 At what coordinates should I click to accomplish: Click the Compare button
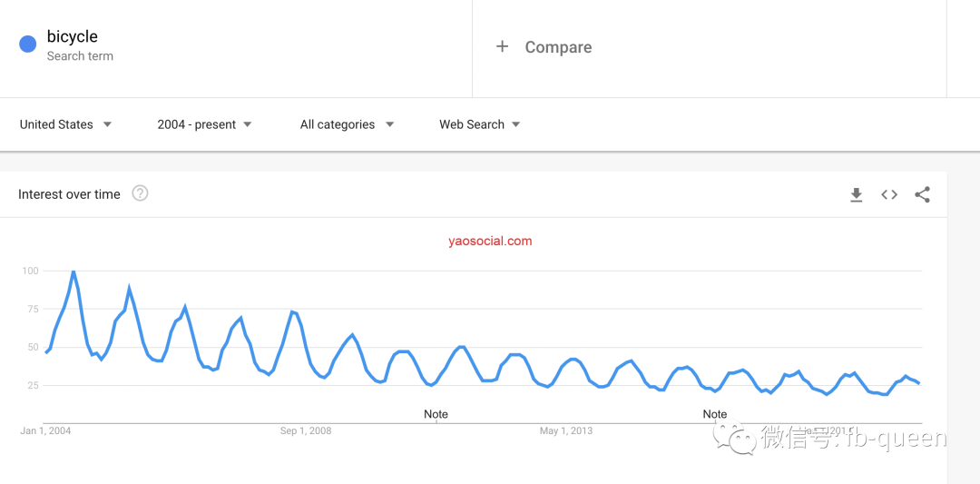click(544, 47)
